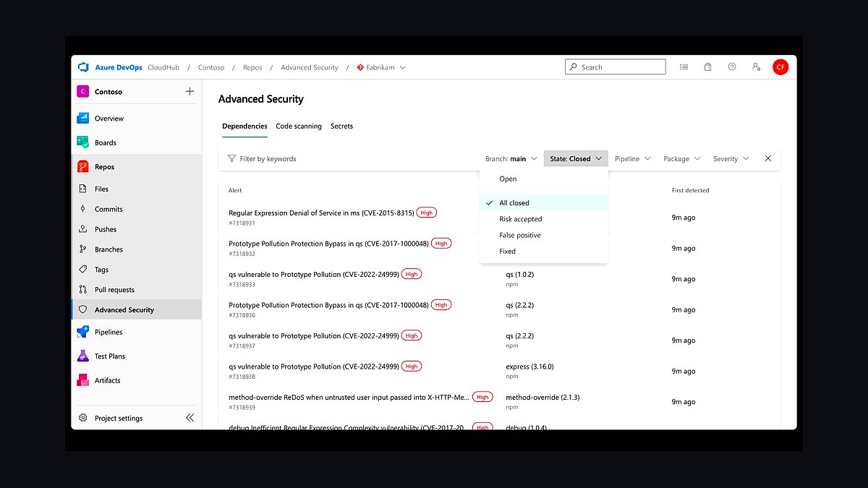This screenshot has width=868, height=488.
Task: Click the First detected column header
Action: 690,190
